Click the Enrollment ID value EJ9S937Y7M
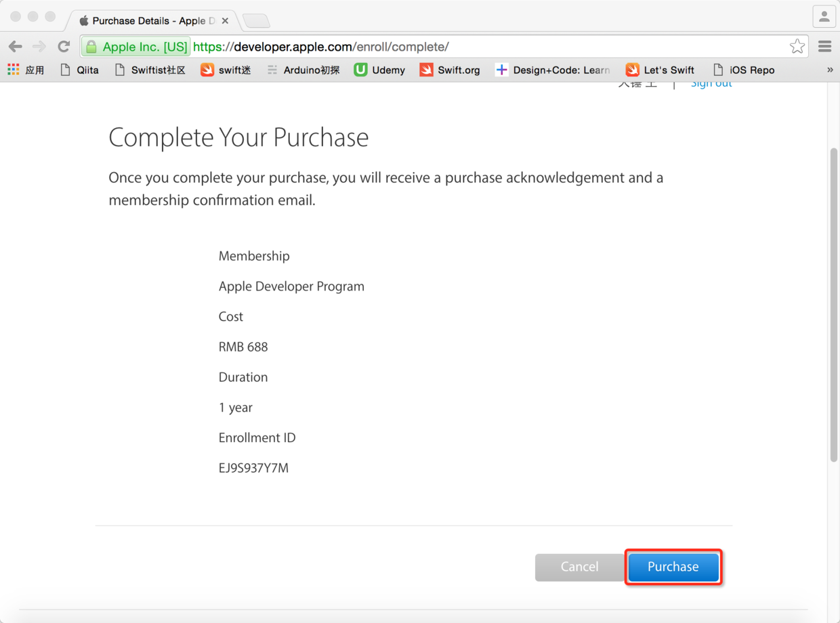Viewport: 840px width, 623px height. coord(253,468)
